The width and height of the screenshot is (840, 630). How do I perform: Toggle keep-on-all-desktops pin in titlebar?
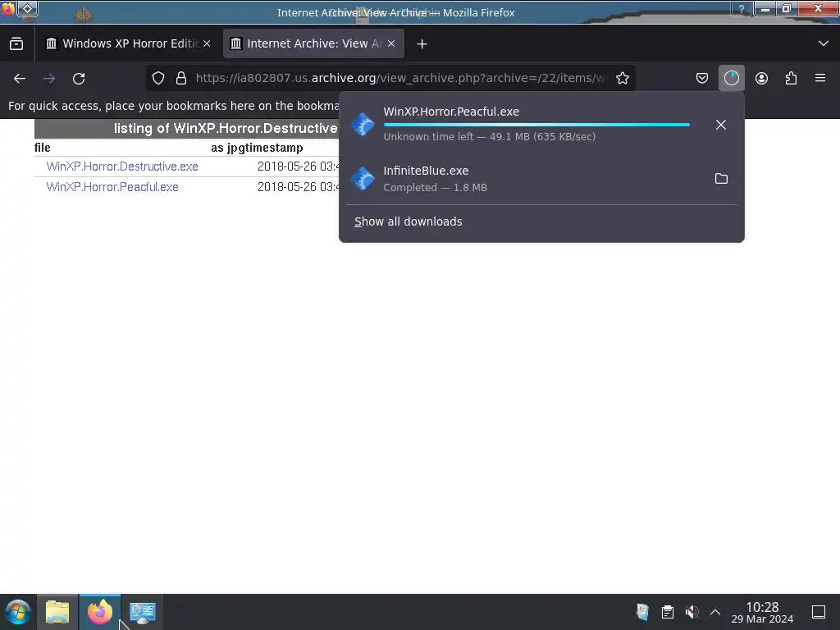(27, 8)
